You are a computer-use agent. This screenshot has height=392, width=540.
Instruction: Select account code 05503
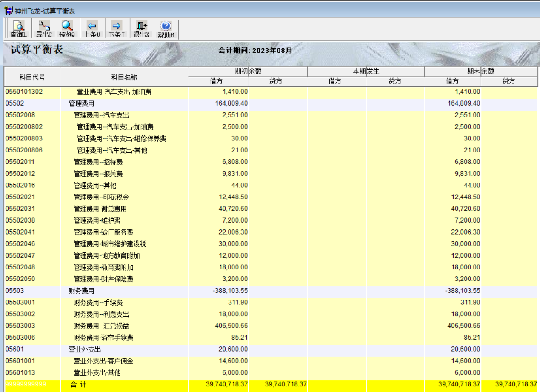(x=14, y=291)
